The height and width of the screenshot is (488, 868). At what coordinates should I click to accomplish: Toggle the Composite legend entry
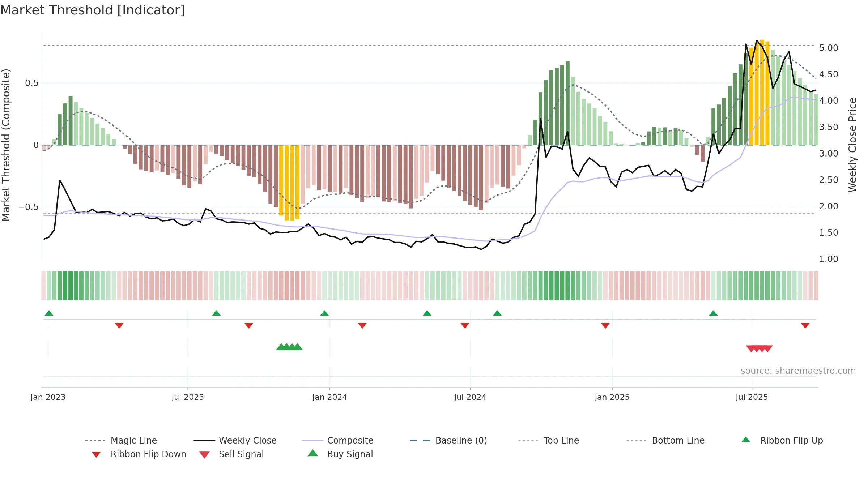click(338, 440)
